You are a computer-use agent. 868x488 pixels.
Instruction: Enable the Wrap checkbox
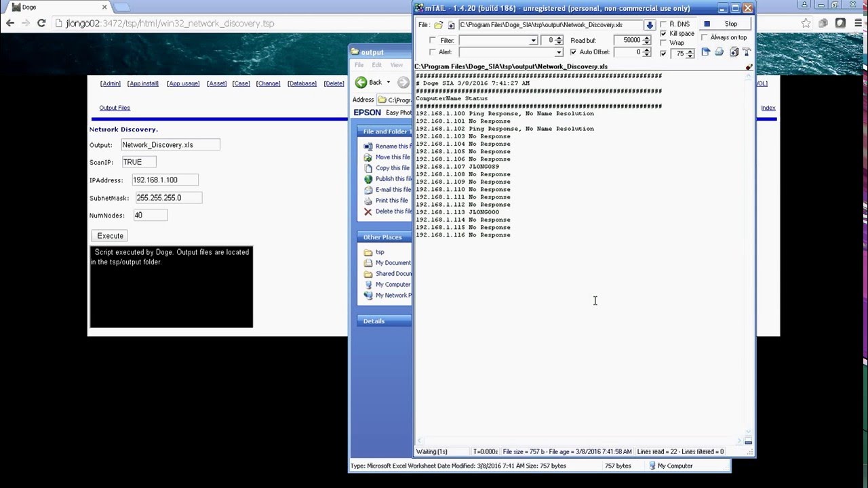click(x=663, y=43)
